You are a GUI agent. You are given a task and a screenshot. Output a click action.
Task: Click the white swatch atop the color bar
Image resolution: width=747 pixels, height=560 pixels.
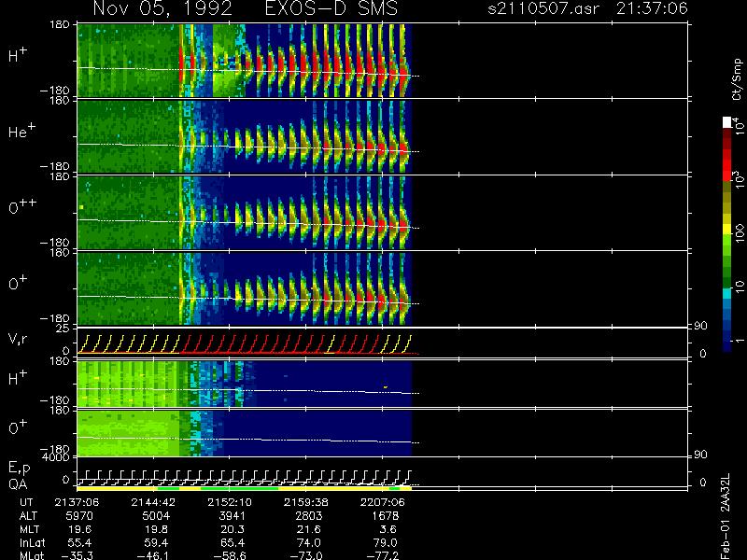727,122
